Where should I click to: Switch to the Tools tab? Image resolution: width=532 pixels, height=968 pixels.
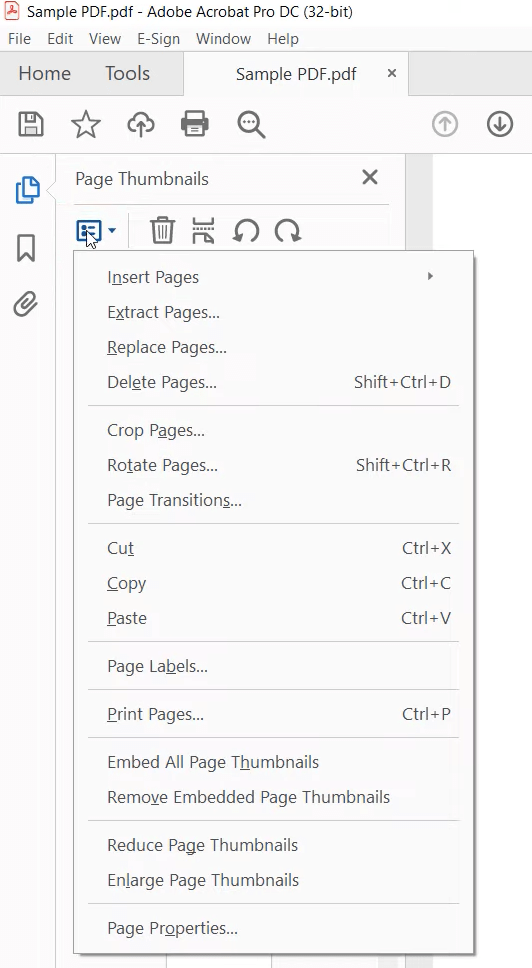click(127, 73)
